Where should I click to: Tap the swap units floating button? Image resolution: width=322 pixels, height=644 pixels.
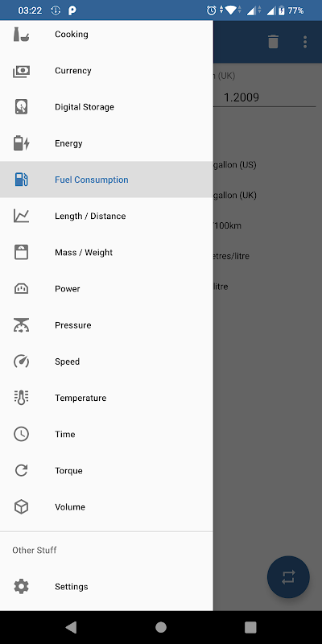pyautogui.click(x=288, y=577)
